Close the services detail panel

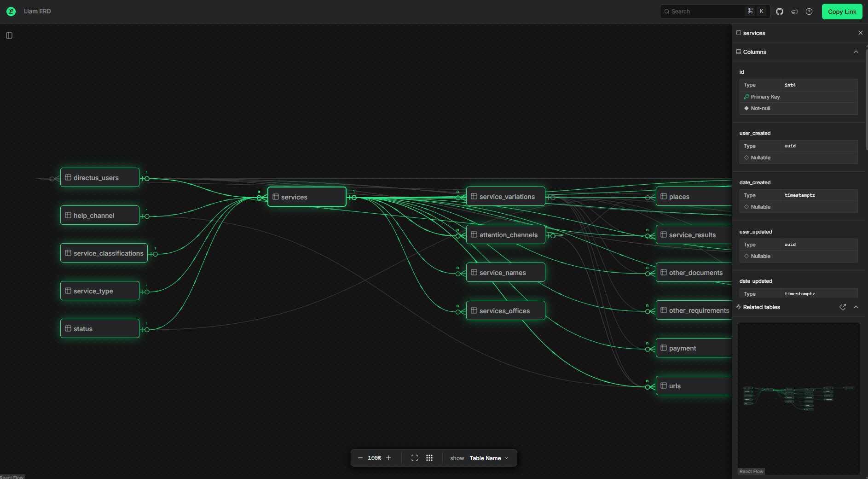pos(860,33)
